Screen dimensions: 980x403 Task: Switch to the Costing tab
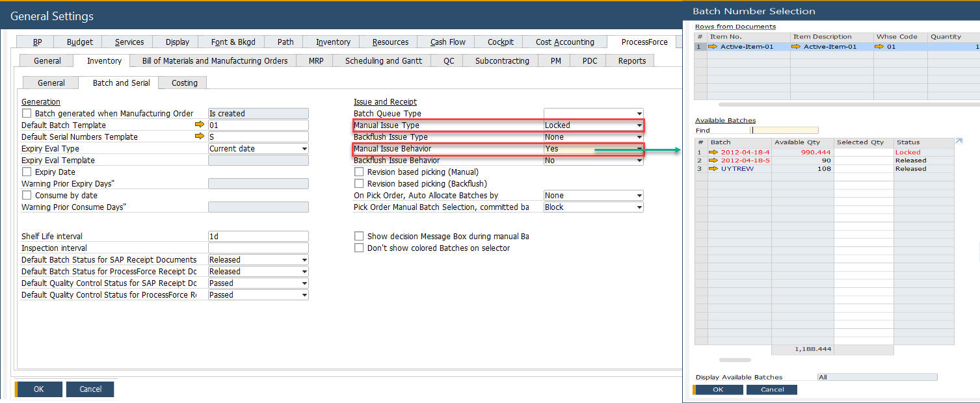click(x=185, y=83)
